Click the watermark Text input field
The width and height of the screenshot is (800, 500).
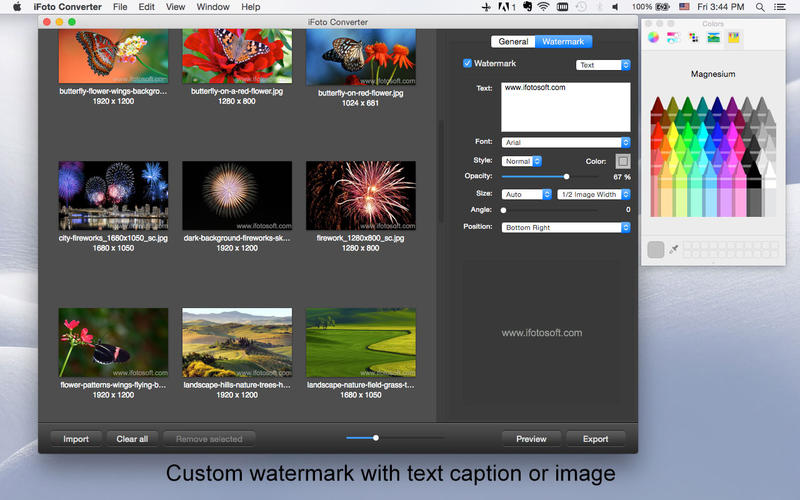(566, 107)
